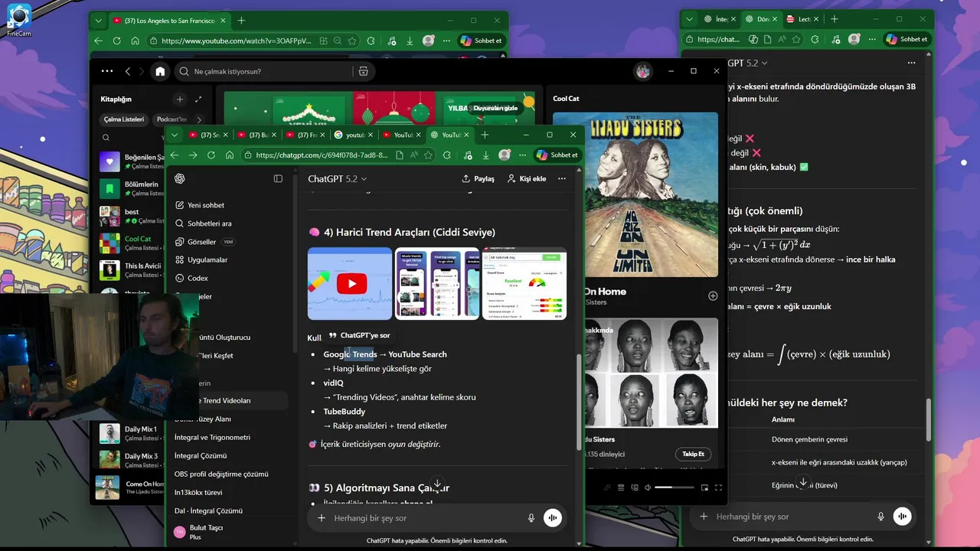The image size is (980, 551).
Task: Click the Paylaş share button
Action: pos(478,178)
